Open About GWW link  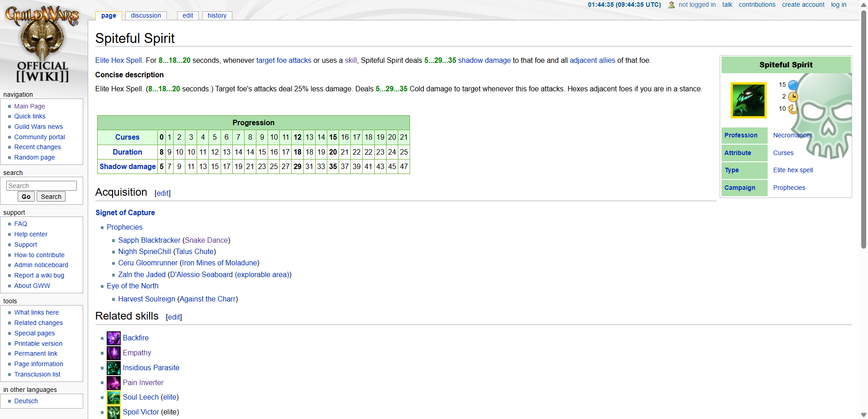pos(32,286)
